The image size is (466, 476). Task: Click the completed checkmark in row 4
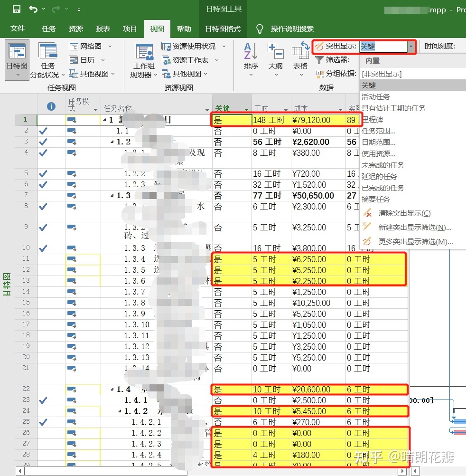tap(43, 152)
